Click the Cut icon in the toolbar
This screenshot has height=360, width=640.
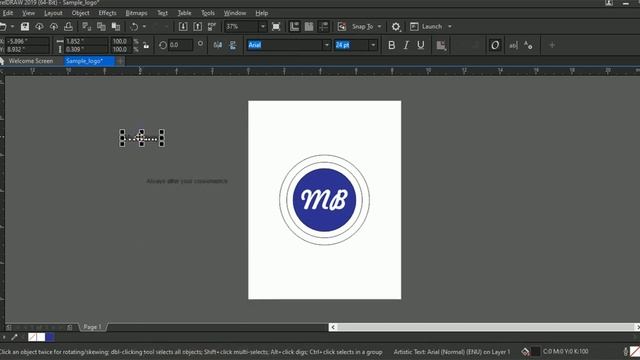pos(87,27)
